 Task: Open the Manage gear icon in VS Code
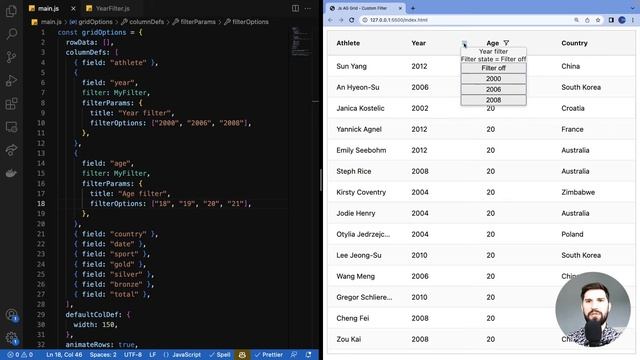click(x=11, y=338)
